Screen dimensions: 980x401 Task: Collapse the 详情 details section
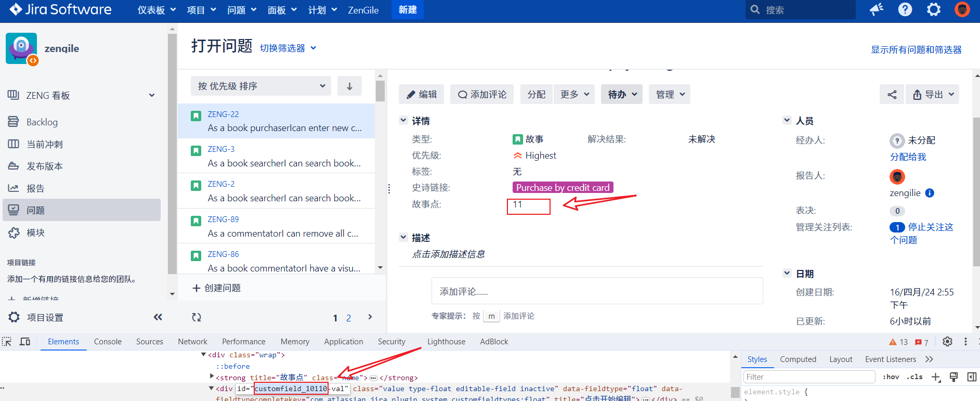pos(403,121)
